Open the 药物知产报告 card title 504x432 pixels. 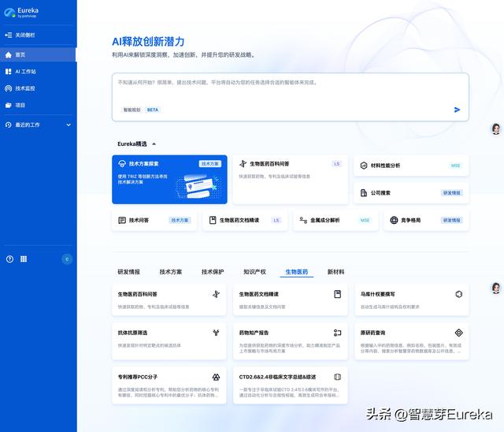254,333
